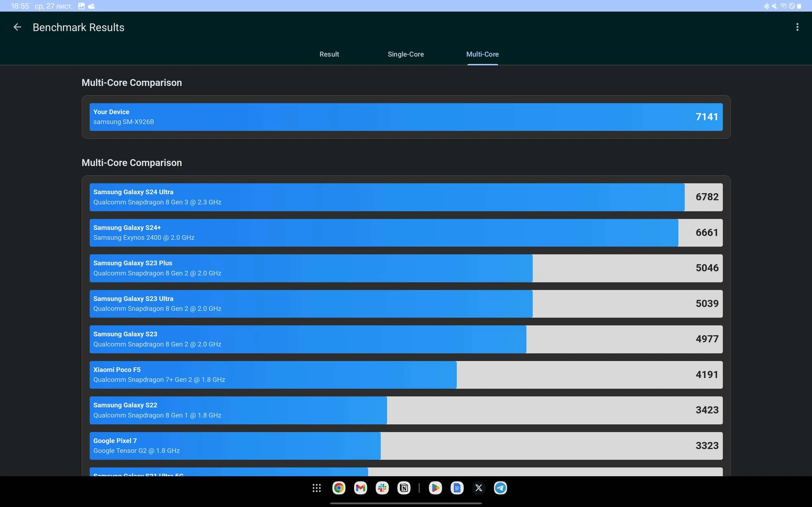Click the 3423 score value

(x=707, y=410)
